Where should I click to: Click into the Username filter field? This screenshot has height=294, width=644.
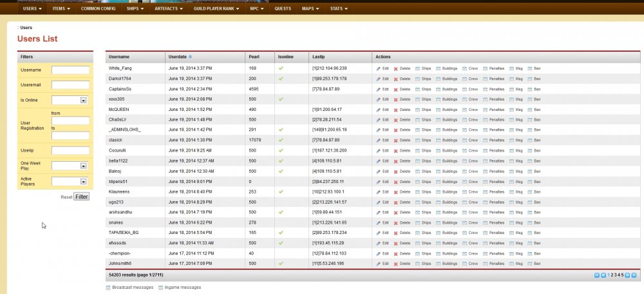pyautogui.click(x=70, y=70)
